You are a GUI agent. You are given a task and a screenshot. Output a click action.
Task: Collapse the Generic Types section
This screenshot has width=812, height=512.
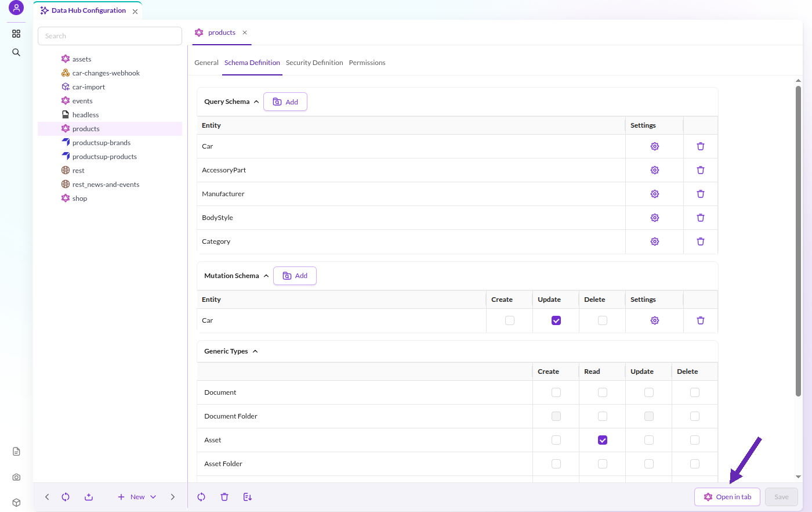coord(255,351)
